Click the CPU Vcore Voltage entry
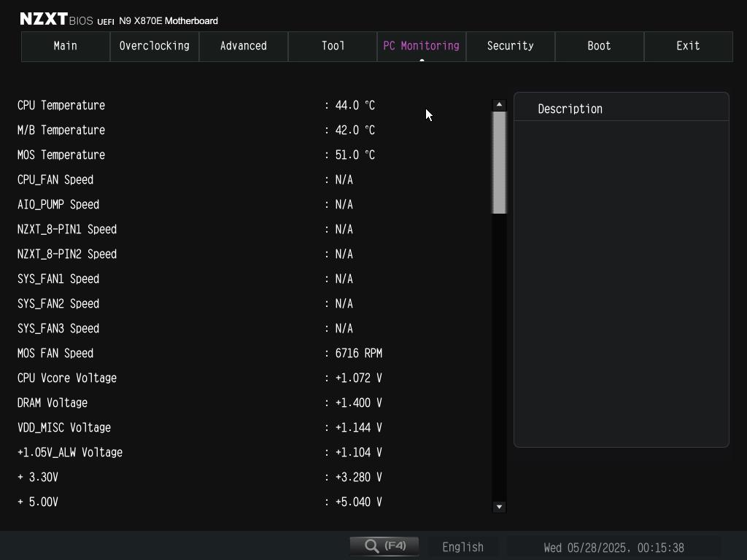Viewport: 747px width, 560px height. point(67,378)
